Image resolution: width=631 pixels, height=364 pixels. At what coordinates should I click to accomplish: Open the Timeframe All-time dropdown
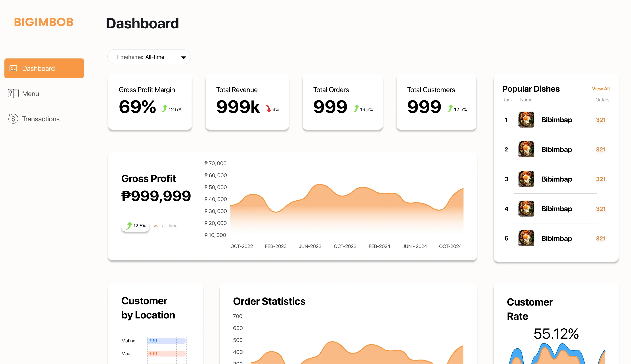tap(149, 57)
